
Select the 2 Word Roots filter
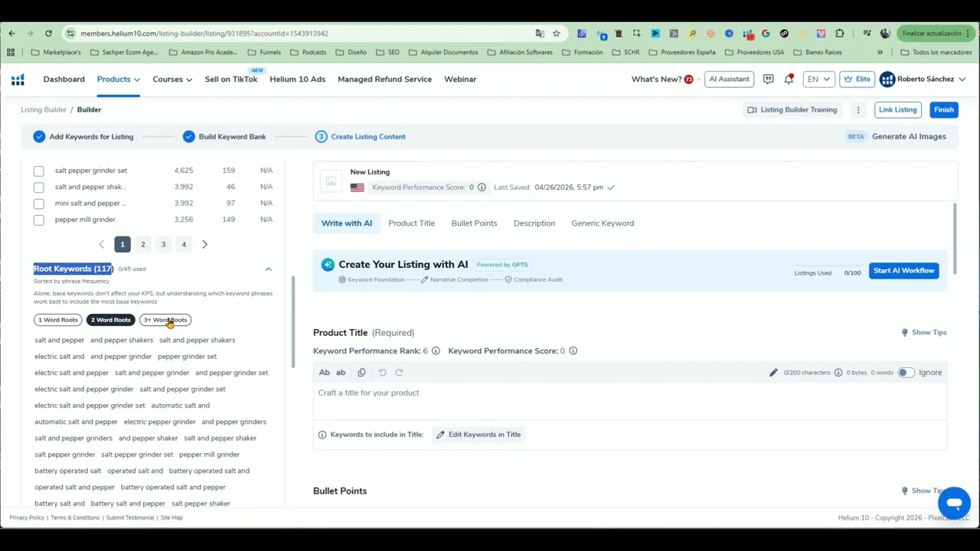tap(111, 320)
